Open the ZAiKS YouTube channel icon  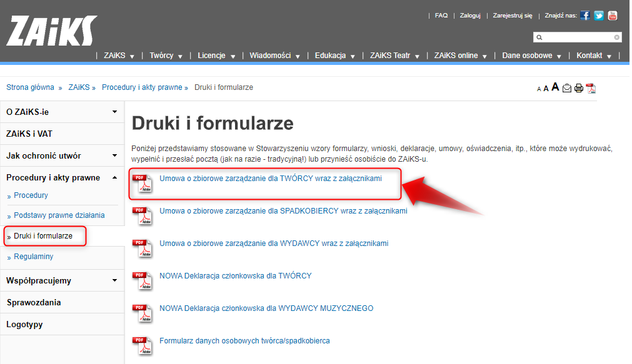pos(613,16)
